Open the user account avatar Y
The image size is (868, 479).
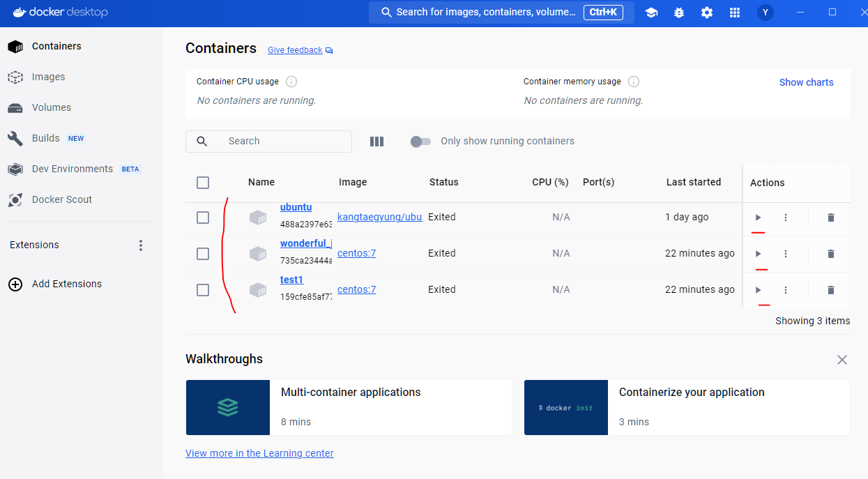click(766, 13)
